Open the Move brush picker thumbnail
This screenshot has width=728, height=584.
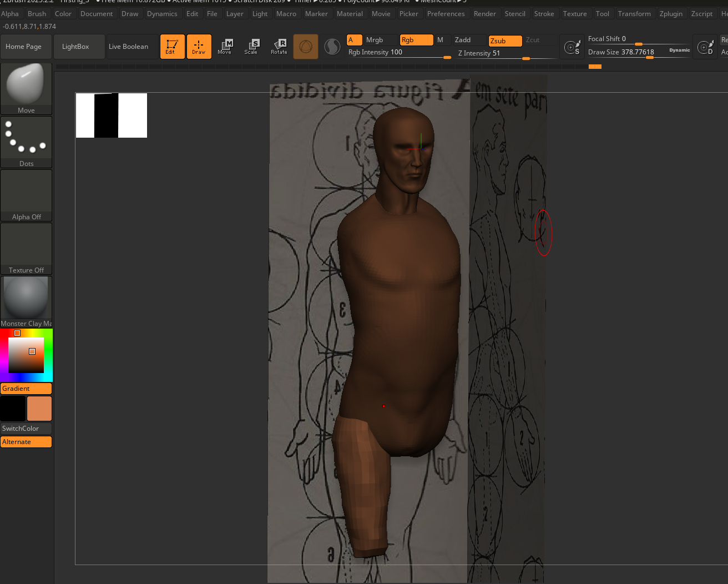[x=26, y=88]
